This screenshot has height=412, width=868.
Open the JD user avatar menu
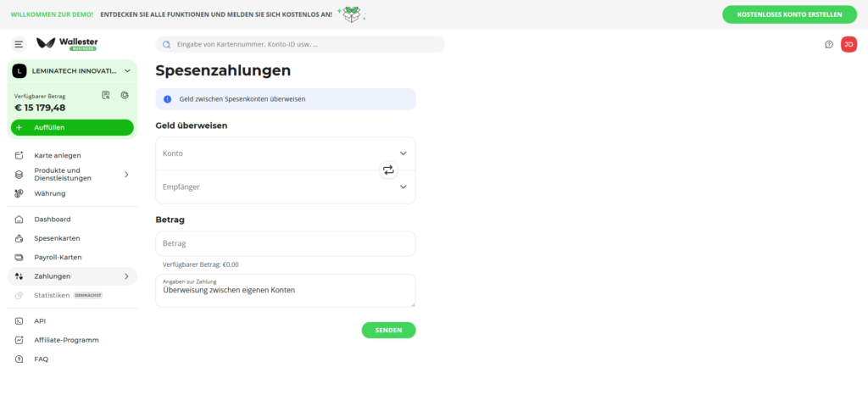click(x=849, y=45)
